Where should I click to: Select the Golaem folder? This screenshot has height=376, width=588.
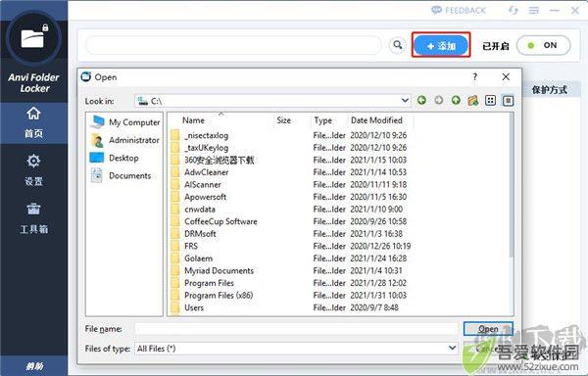pyautogui.click(x=198, y=258)
